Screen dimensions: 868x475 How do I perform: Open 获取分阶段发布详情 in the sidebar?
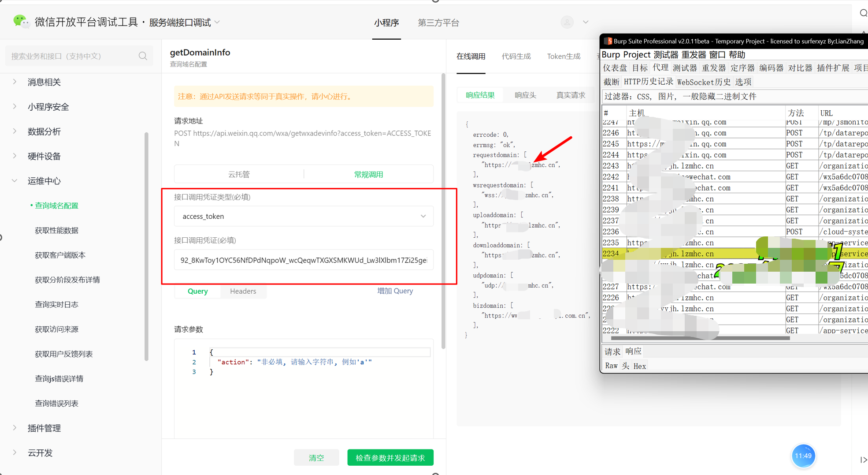pos(67,280)
